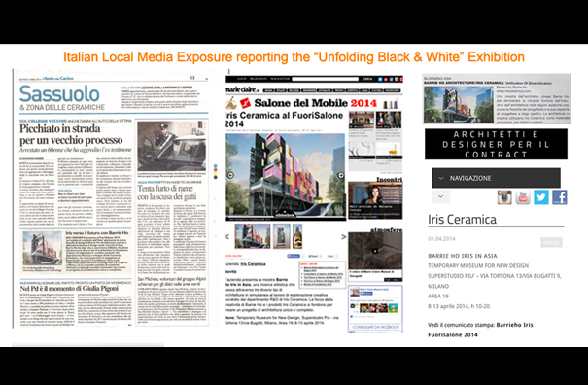Image resolution: width=588 pixels, height=385 pixels.
Task: Select the second gallery thumbnail
Action: (281, 236)
